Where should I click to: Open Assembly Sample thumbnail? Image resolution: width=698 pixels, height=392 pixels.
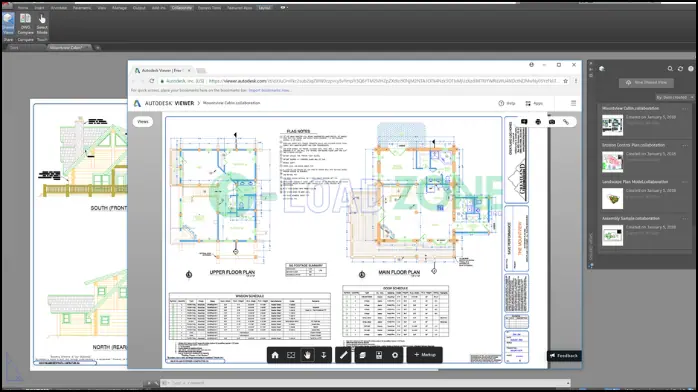[613, 235]
